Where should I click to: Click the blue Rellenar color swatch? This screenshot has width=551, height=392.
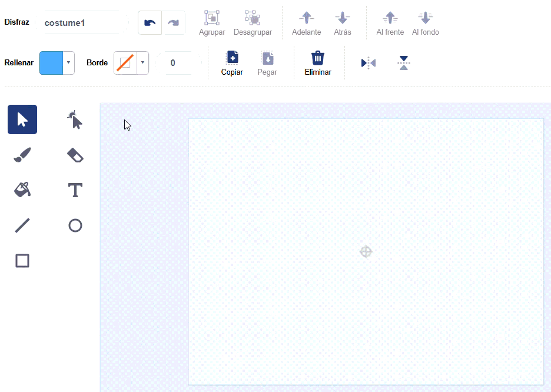click(51, 63)
